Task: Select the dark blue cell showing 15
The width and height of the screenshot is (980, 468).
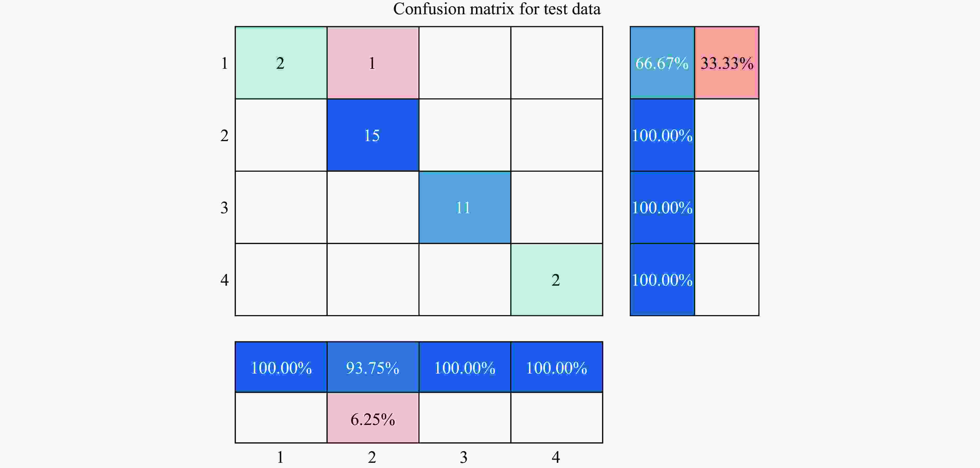Action: 373,135
